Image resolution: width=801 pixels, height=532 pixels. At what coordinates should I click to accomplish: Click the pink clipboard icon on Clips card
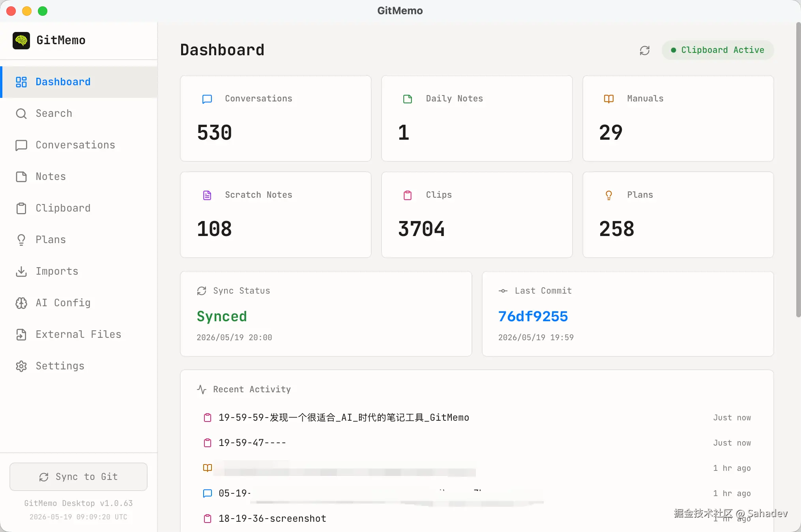(x=408, y=195)
